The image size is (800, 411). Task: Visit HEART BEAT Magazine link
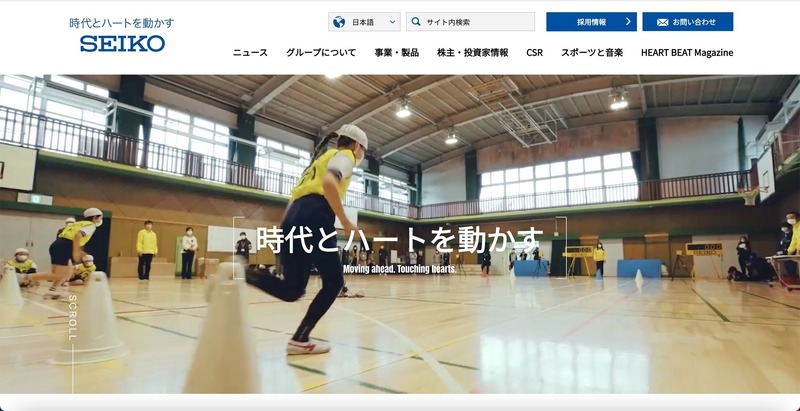pyautogui.click(x=687, y=52)
